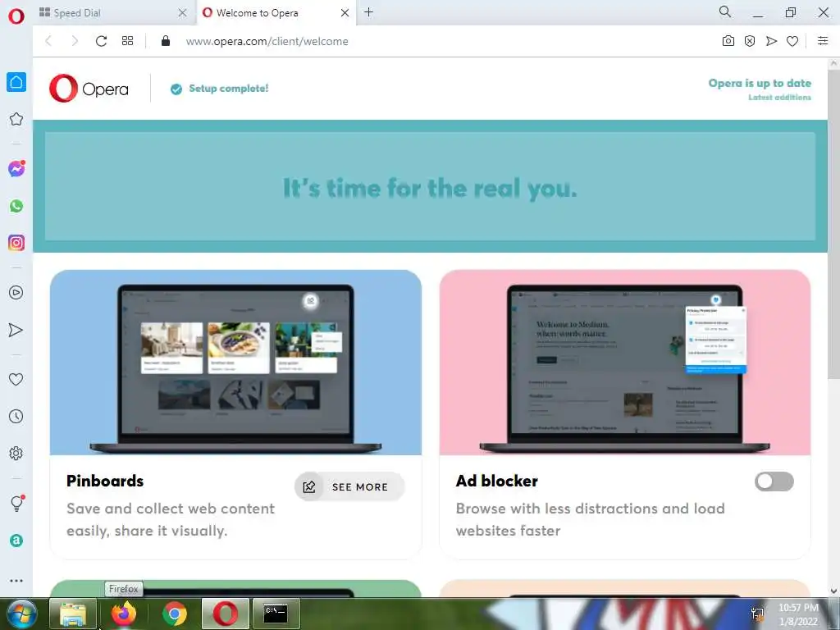840x630 pixels.
Task: Click the scrollbar down arrow
Action: coord(833,591)
